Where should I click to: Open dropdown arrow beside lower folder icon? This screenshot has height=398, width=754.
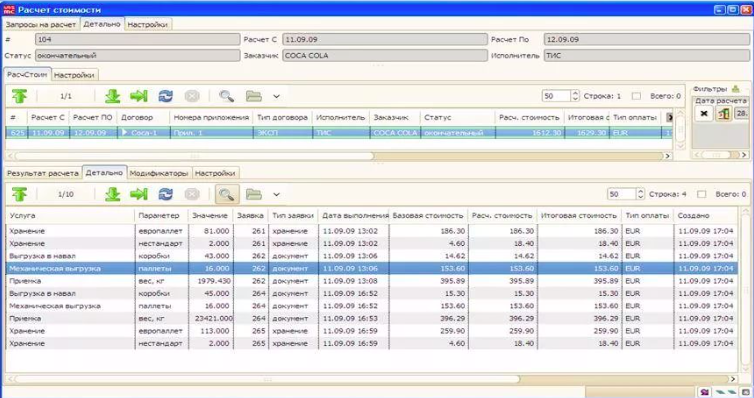pos(276,194)
